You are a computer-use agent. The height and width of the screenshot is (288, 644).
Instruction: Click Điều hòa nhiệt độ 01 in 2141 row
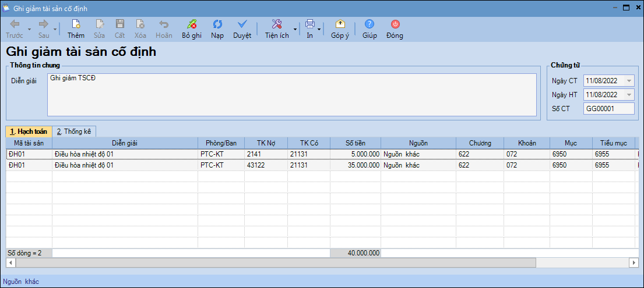pyautogui.click(x=125, y=154)
